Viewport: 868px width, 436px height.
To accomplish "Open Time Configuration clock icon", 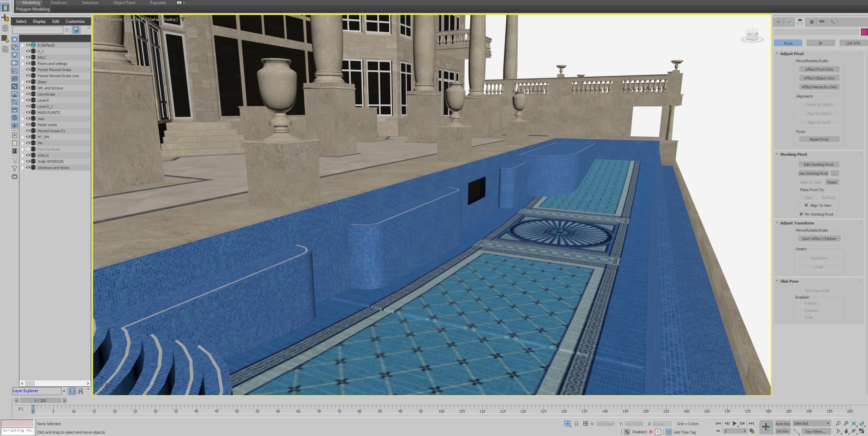I will click(752, 431).
